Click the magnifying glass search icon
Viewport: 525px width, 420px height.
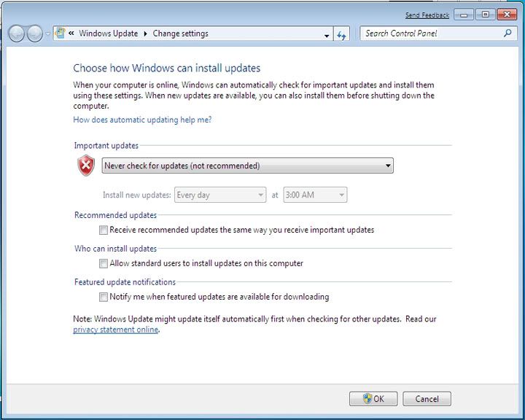tap(507, 33)
